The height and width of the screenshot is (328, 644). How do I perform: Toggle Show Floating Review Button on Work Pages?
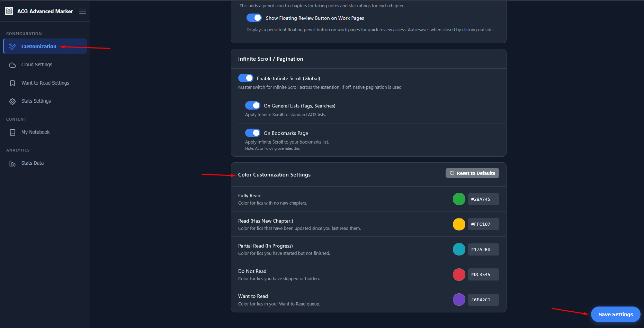(254, 18)
